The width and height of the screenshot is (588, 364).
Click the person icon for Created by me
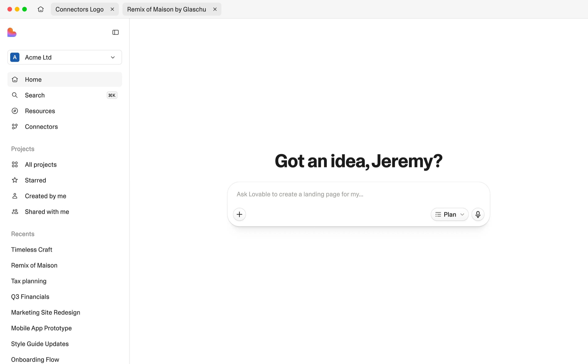point(15,196)
